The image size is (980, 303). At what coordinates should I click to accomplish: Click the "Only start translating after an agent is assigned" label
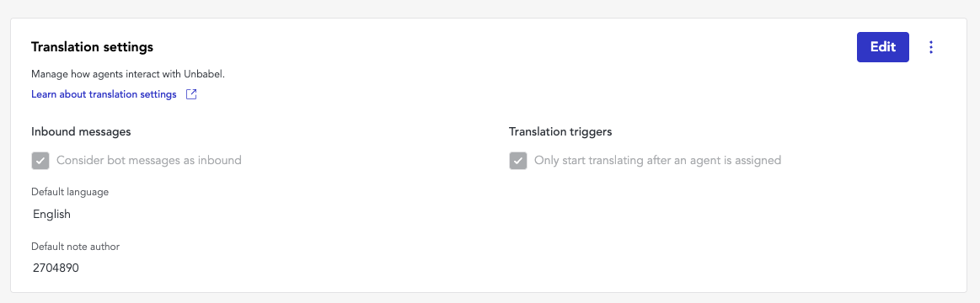coord(657,160)
